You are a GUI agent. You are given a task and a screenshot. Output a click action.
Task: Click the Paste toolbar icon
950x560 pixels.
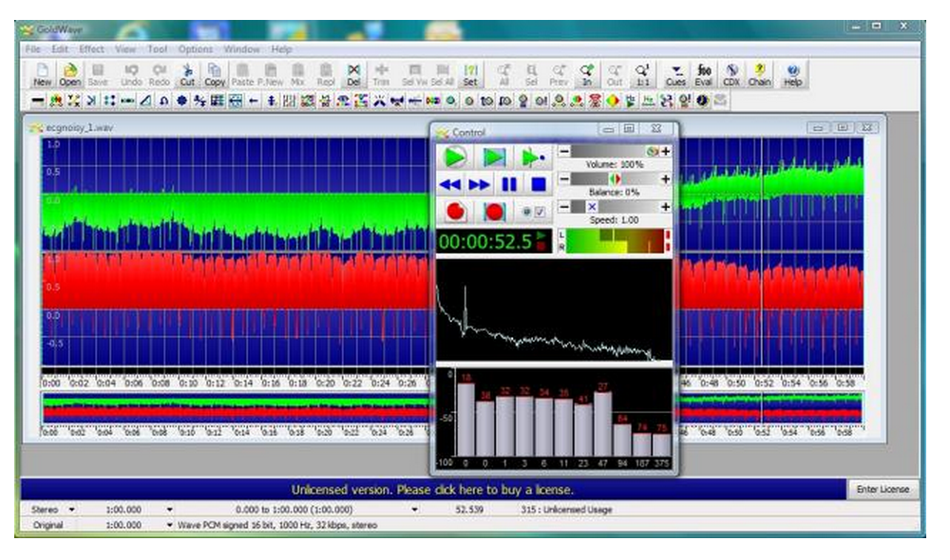point(242,75)
